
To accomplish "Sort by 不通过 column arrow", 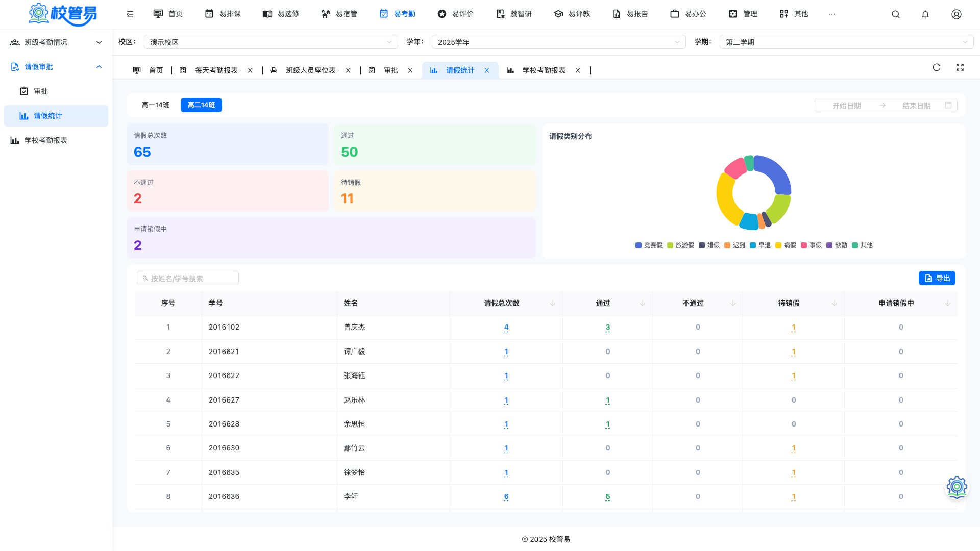I will pos(733,304).
